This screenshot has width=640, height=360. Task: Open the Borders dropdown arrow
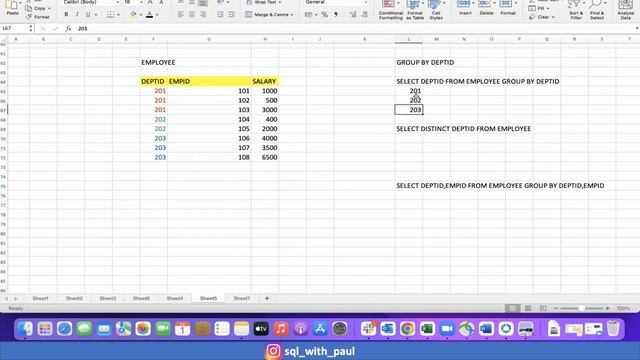[118, 15]
